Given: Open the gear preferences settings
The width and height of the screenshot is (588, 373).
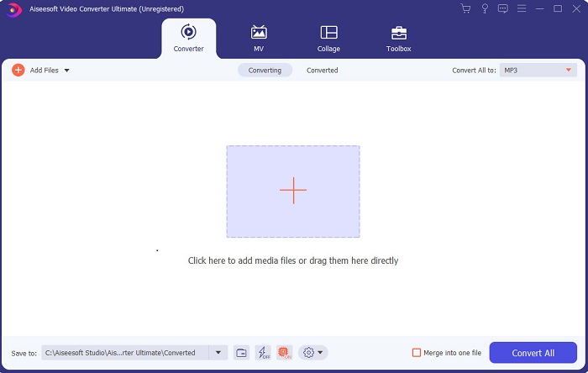Looking at the screenshot, I should coord(308,352).
